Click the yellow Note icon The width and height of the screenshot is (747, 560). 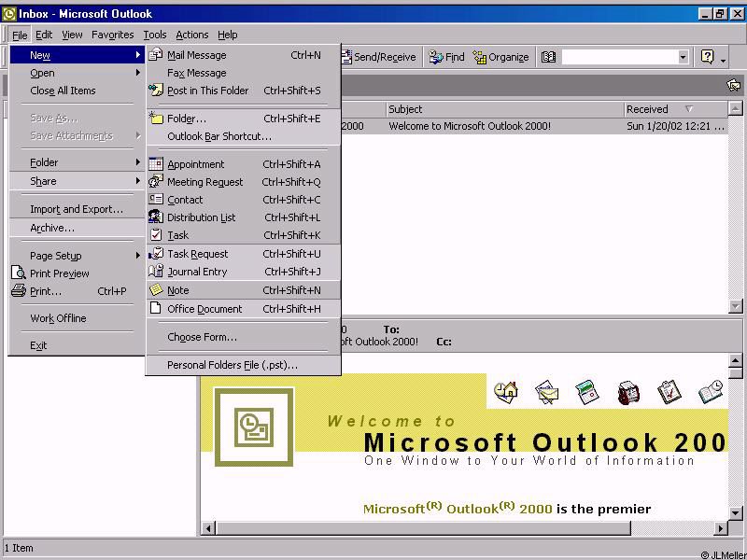tap(156, 289)
